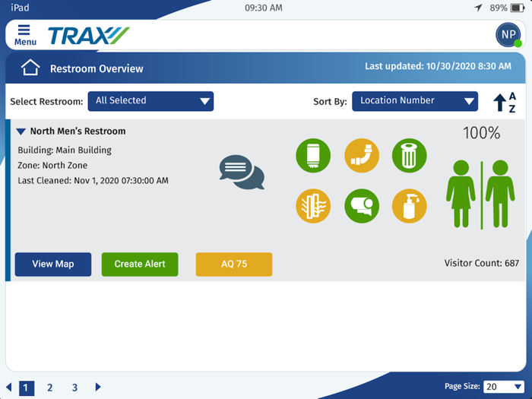Go to page 1
532x399 pixels.
click(27, 388)
